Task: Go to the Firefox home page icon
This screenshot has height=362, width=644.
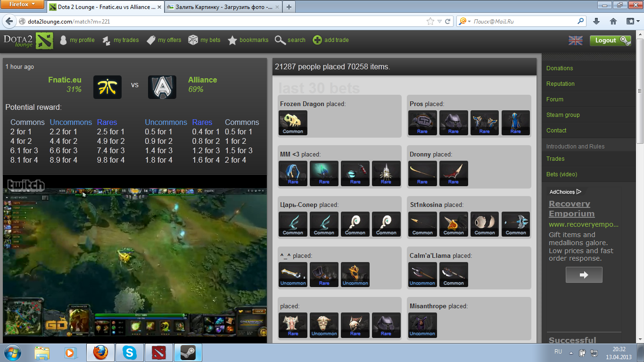Action: (x=613, y=21)
